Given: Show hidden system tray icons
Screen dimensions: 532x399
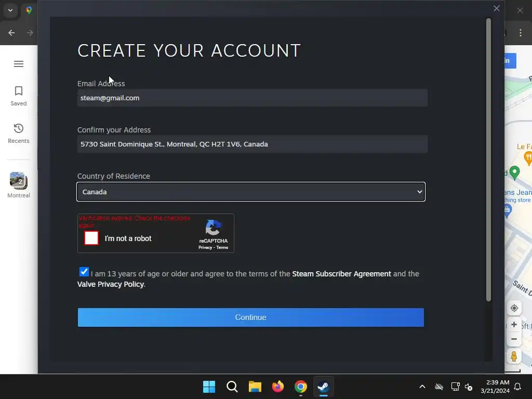Looking at the screenshot, I should [422, 387].
